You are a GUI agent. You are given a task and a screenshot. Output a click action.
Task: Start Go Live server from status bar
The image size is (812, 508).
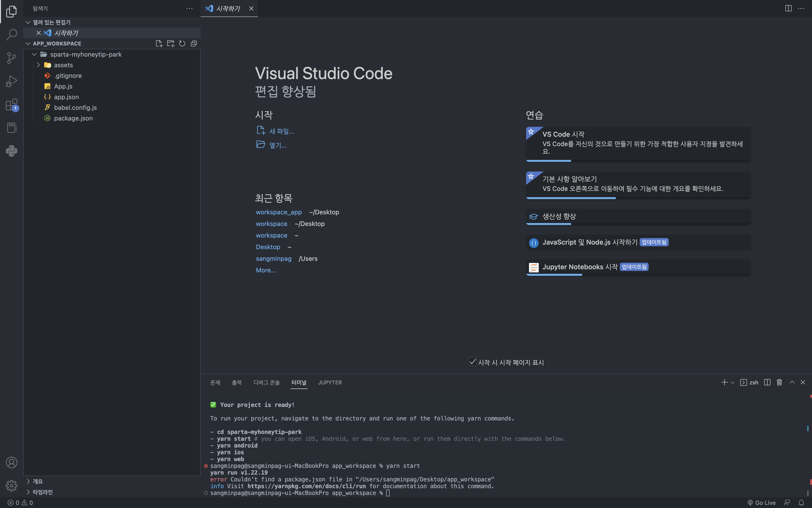(761, 503)
